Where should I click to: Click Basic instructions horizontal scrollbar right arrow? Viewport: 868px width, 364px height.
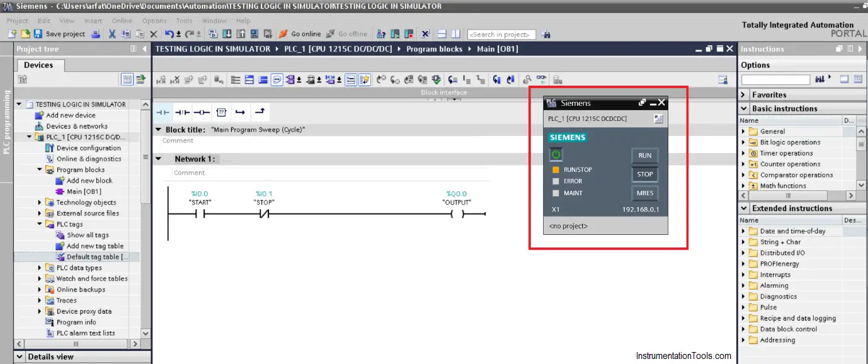851,196
